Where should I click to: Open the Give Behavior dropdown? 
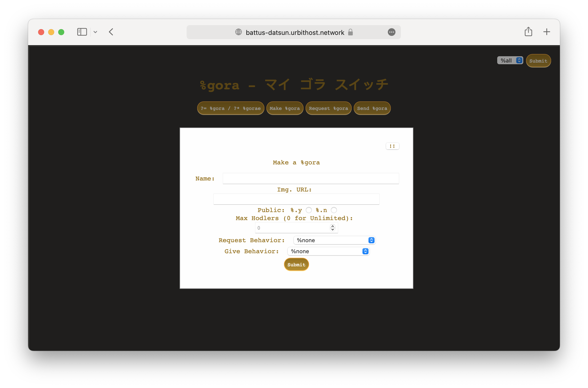click(328, 251)
